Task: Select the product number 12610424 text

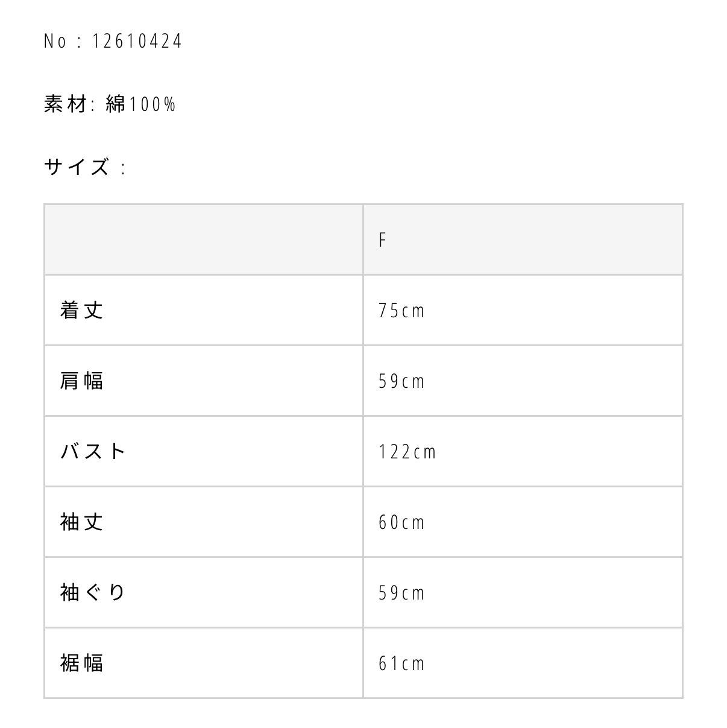Action: click(137, 41)
